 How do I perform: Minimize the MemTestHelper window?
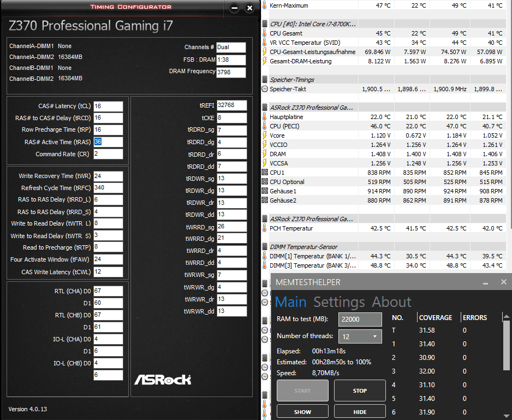click(x=486, y=282)
